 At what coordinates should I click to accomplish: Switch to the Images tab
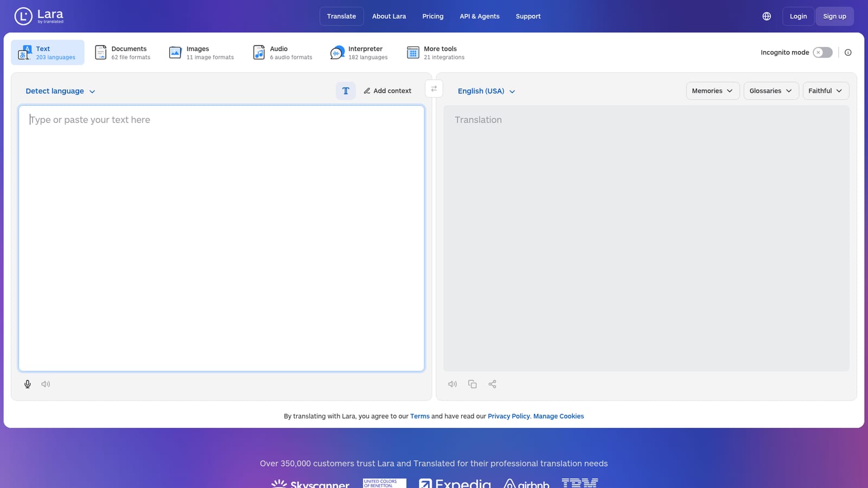pyautogui.click(x=201, y=53)
